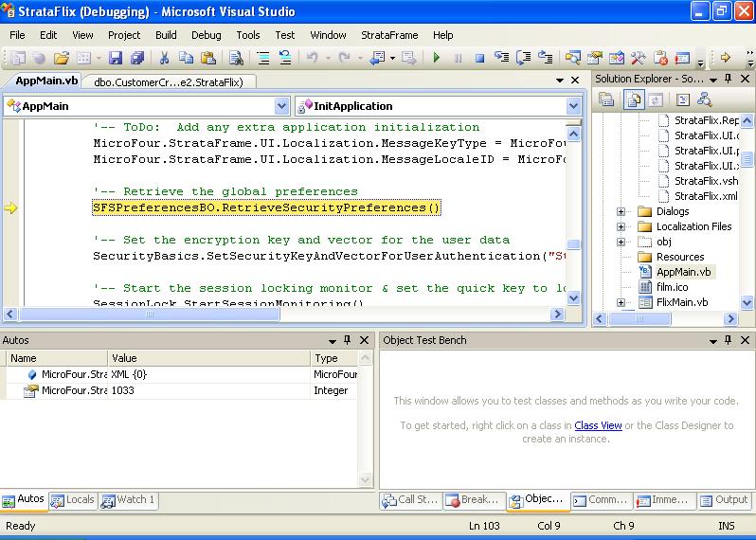Click the Stop Debugging square icon
The width and height of the screenshot is (756, 540).
click(479, 58)
